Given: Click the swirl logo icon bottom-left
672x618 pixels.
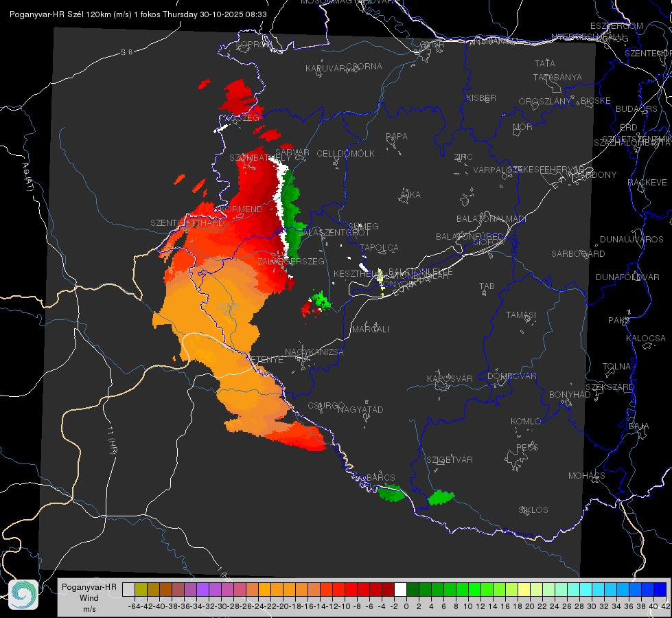Looking at the screenshot, I should click(23, 595).
